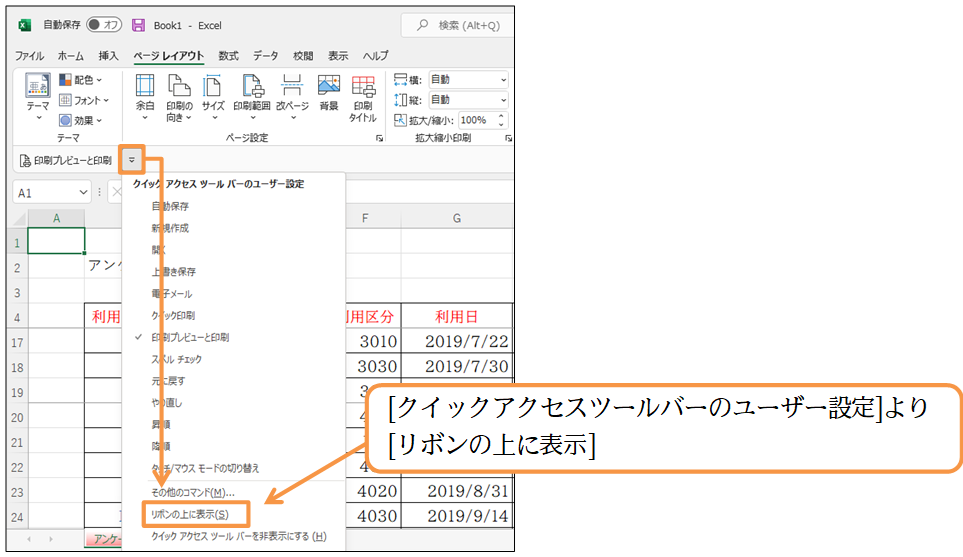Screen dimensions: 963x557
Task: Click the 利用日 header cell
Action: 457,316
